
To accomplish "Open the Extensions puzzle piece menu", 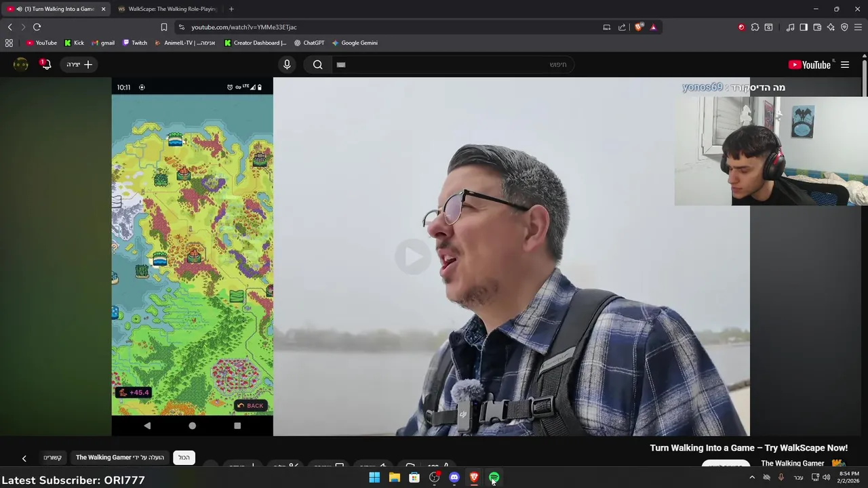I will click(x=755, y=27).
